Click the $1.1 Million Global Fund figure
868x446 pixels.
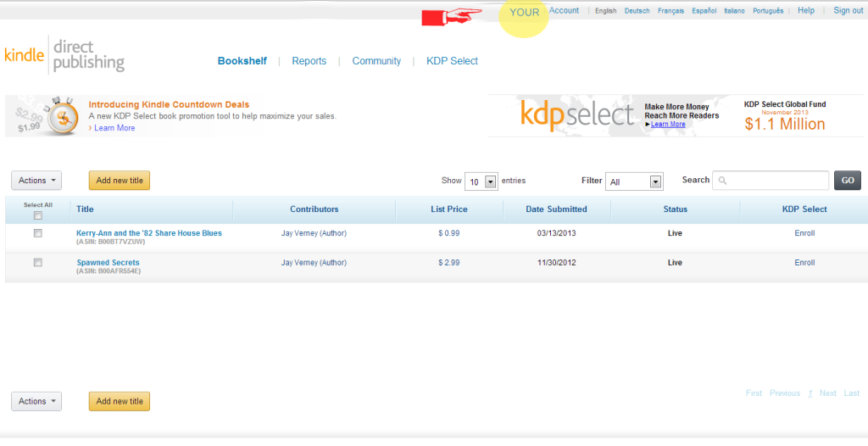[x=784, y=124]
